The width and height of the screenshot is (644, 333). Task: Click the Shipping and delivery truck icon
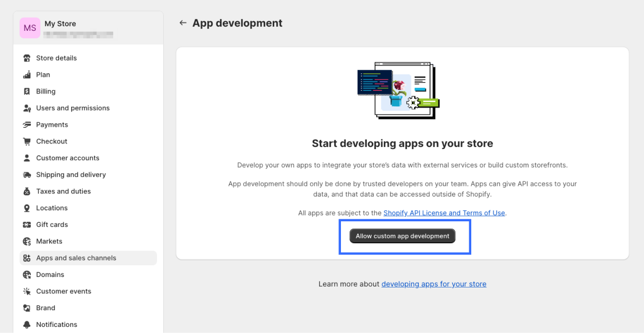pyautogui.click(x=27, y=175)
